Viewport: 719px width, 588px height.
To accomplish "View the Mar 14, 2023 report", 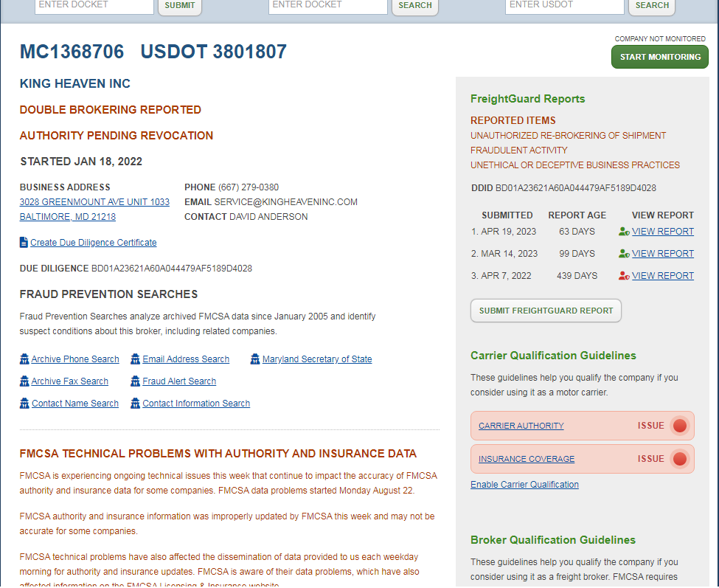I will click(x=662, y=254).
